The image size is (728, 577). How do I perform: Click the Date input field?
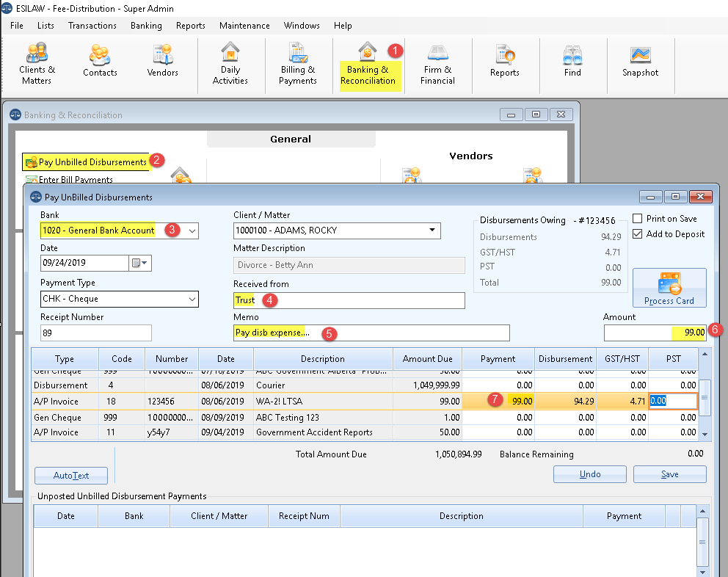[84, 263]
